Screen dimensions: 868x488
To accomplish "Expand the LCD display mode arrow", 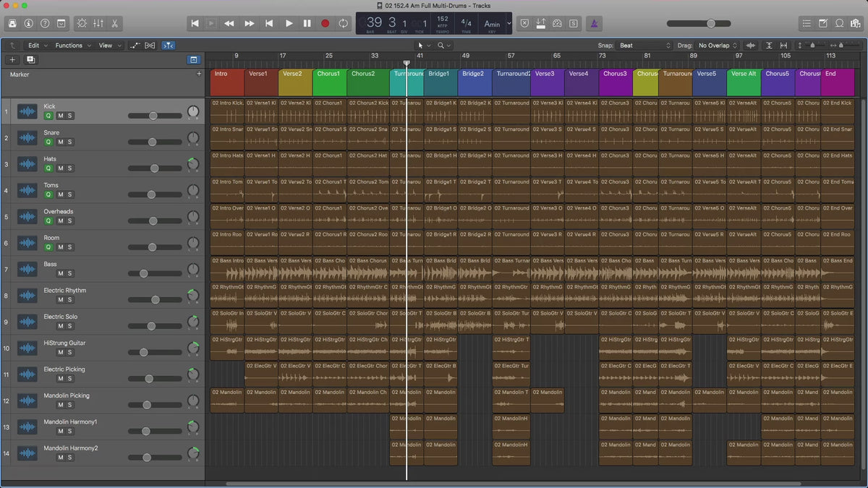I will tap(509, 23).
